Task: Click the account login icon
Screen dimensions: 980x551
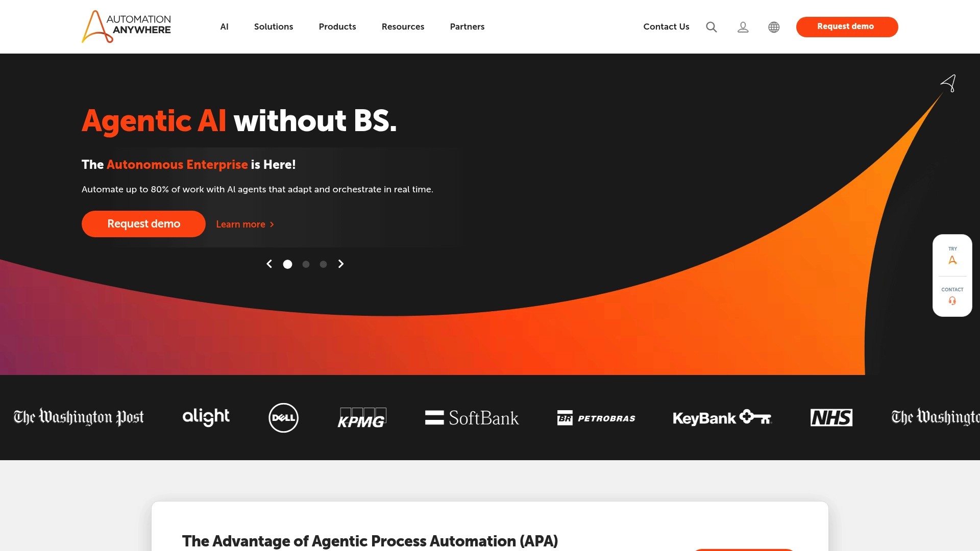Action: [x=743, y=27]
